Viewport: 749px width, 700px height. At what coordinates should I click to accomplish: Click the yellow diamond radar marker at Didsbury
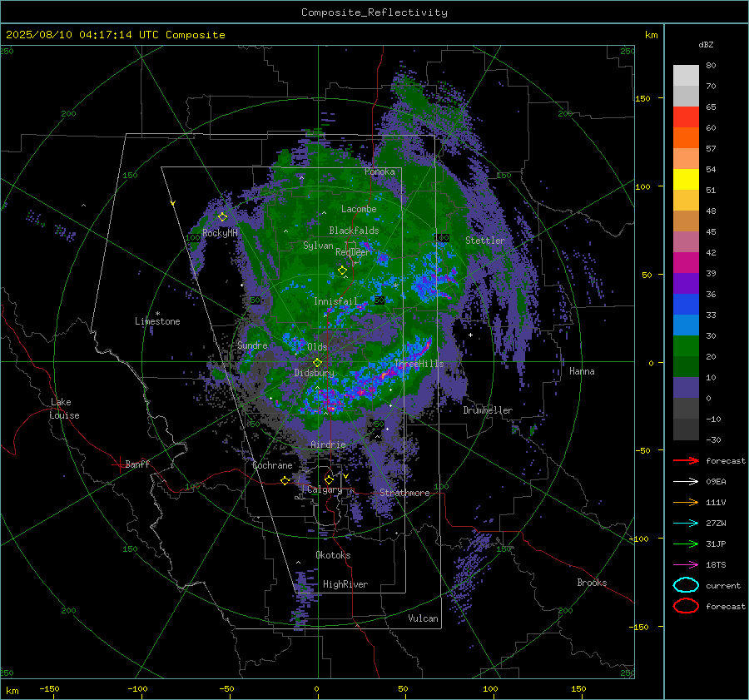[317, 363]
